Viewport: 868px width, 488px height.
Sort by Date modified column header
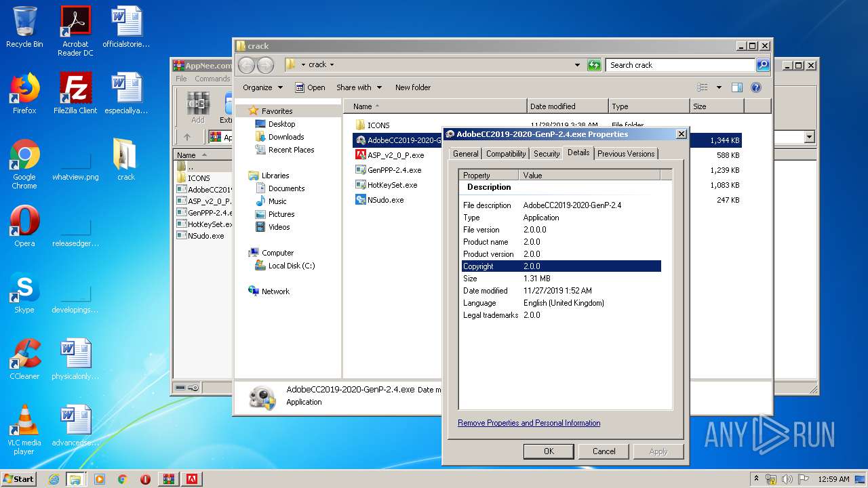click(568, 106)
